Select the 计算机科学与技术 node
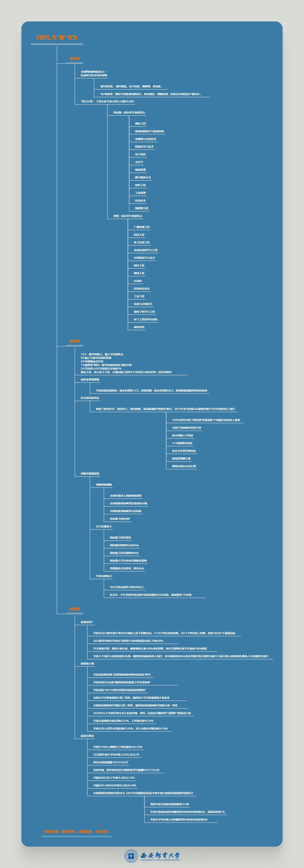This screenshot has height=868, width=304. pos(144,258)
